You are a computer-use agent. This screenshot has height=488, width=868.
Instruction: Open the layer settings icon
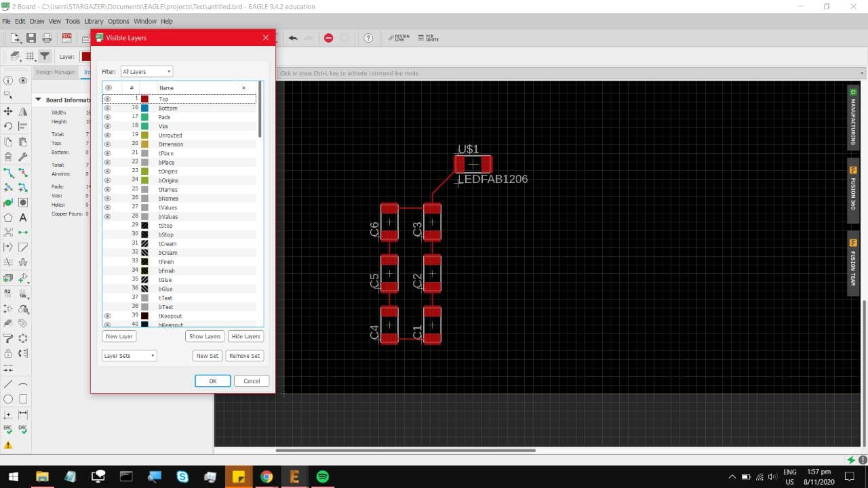click(x=15, y=56)
